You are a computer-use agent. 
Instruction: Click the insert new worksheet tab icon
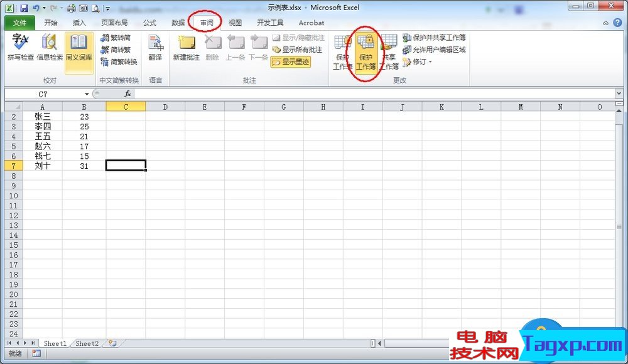(112, 343)
